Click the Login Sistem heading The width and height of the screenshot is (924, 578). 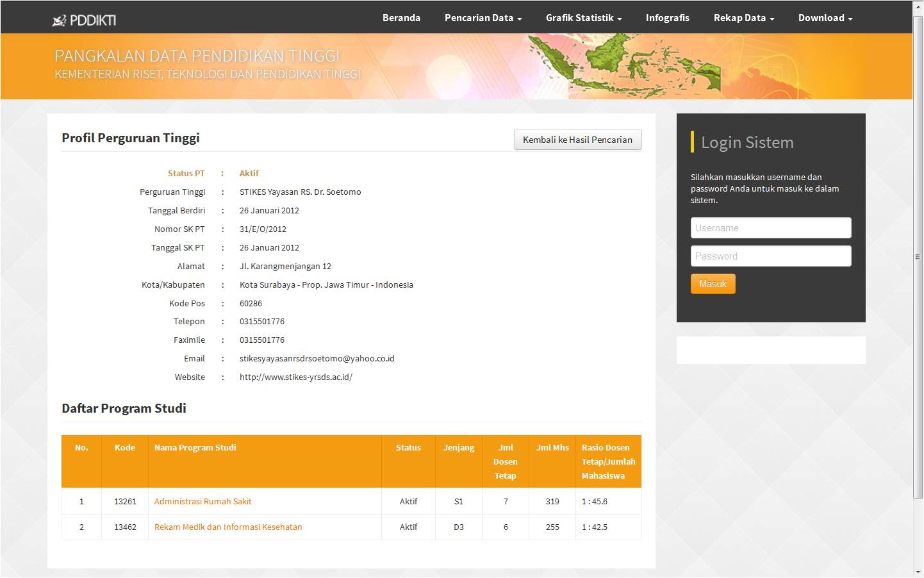(747, 142)
